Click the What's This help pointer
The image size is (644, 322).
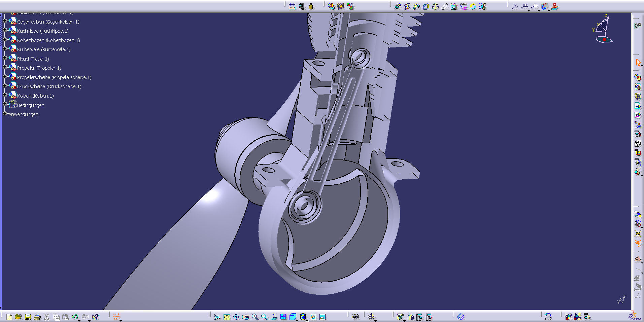pos(96,317)
